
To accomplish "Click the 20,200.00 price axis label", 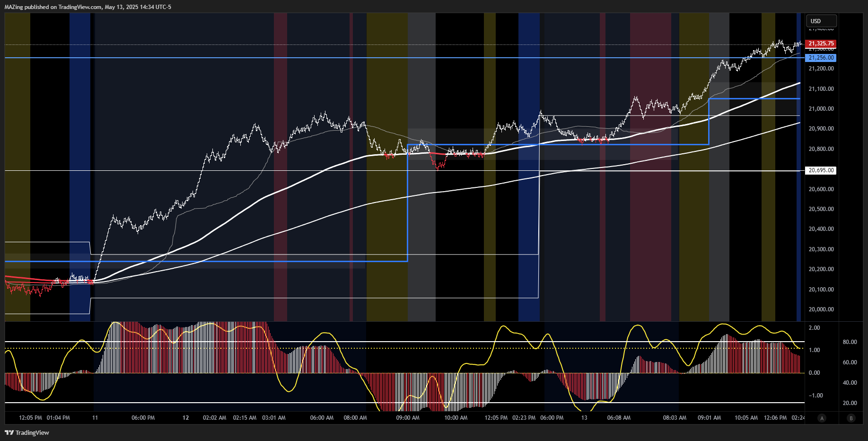I will click(x=821, y=269).
